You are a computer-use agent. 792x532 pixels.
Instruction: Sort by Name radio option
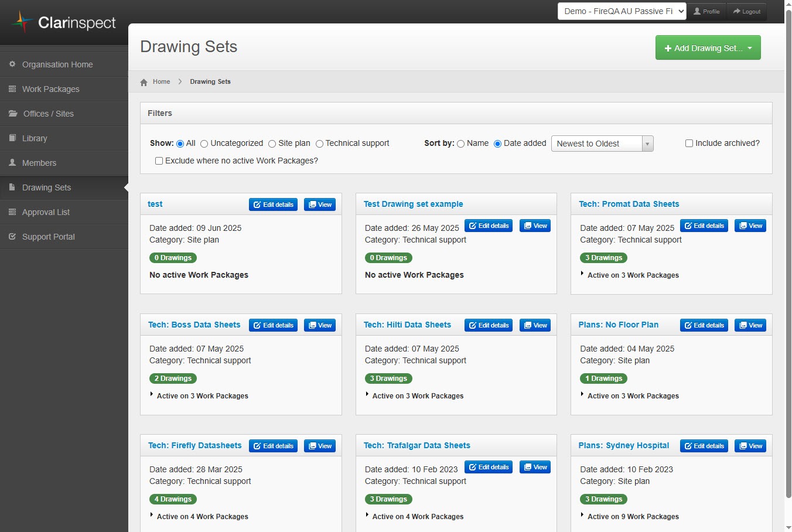point(460,144)
